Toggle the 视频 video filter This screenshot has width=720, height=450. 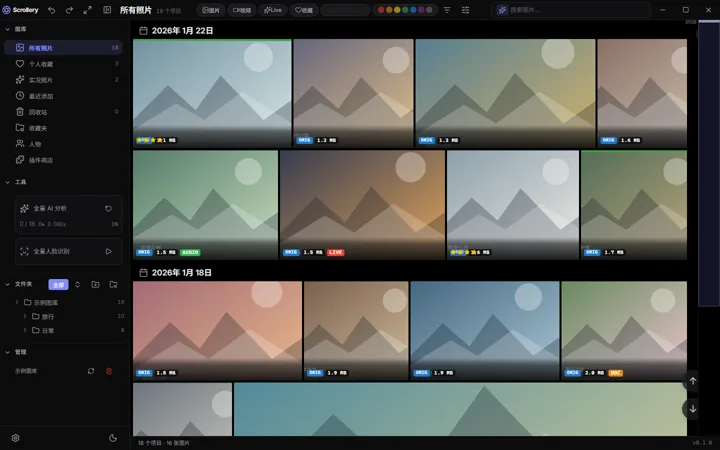[x=242, y=10]
